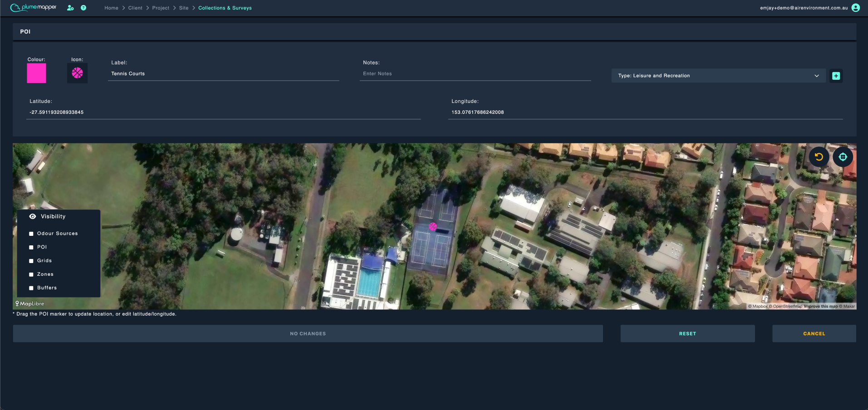Open the help question mark icon
Viewport: 868px width, 410px height.
(x=83, y=8)
